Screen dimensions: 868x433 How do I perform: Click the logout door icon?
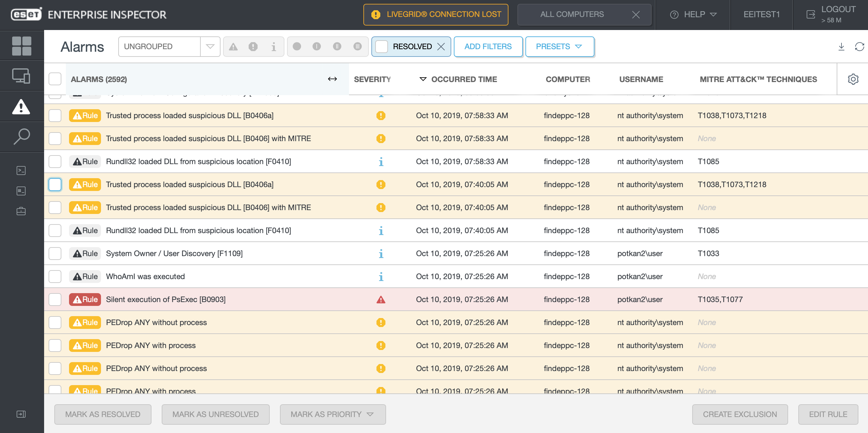[811, 14]
